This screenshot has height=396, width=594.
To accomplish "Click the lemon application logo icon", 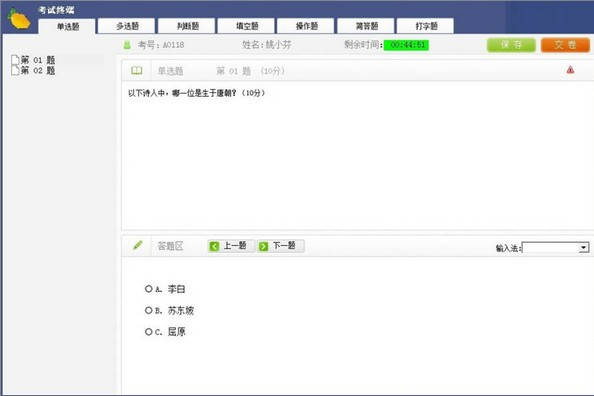I will 20,19.
